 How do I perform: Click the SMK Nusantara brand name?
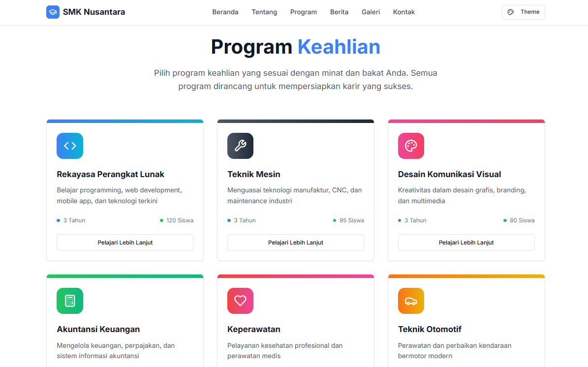[94, 12]
